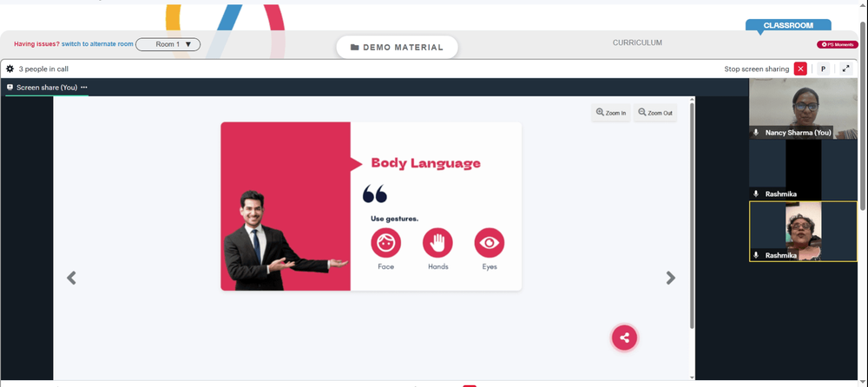Viewport: 868px width, 387px height.
Task: Open call settings gear icon
Action: (x=10, y=69)
